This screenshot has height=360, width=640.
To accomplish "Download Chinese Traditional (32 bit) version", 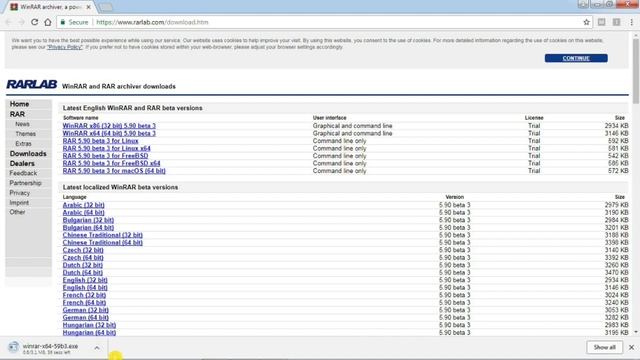I will click(102, 235).
